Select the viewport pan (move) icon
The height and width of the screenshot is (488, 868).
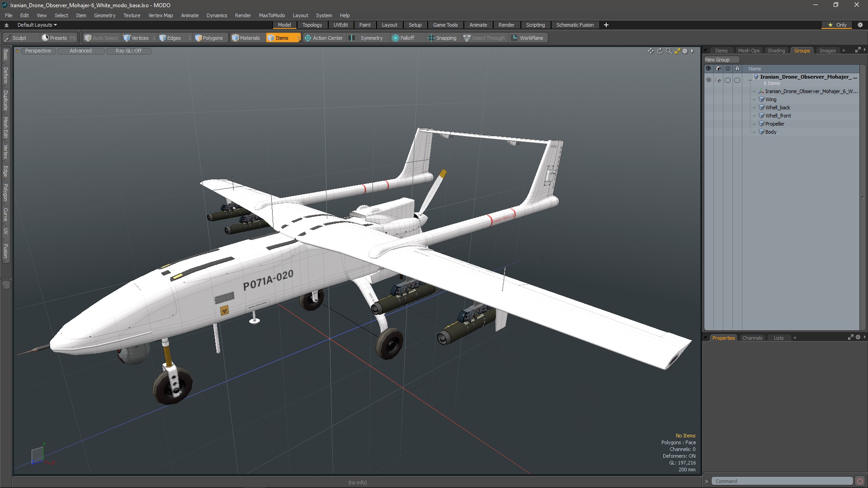point(651,51)
